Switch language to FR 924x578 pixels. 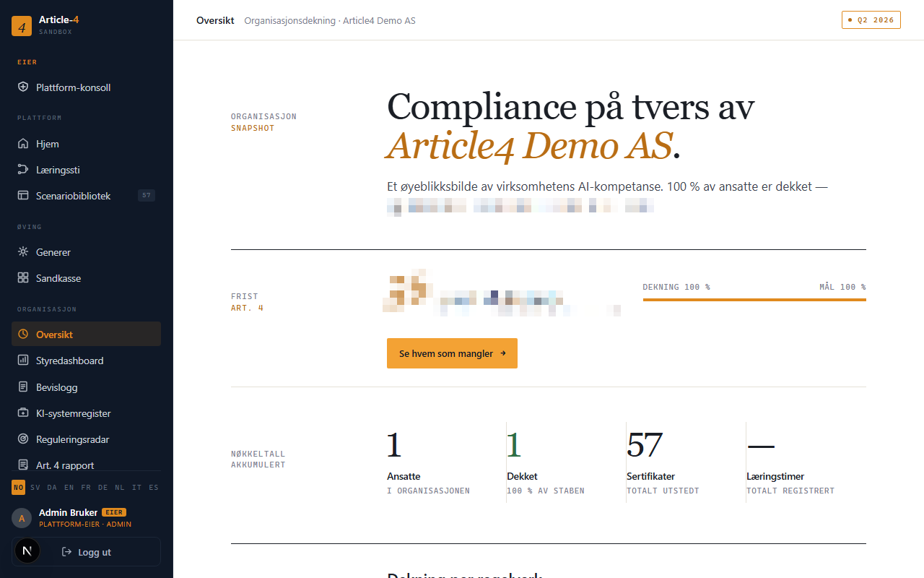pyautogui.click(x=86, y=488)
